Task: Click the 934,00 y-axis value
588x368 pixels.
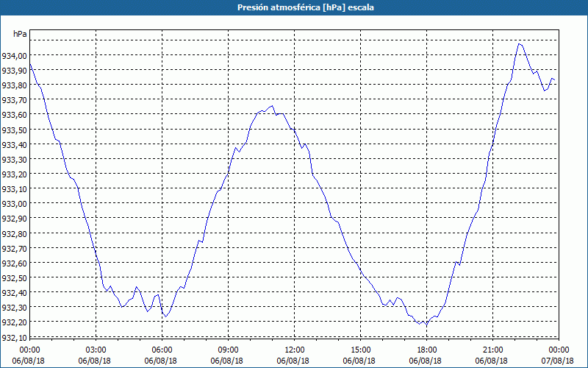Action: (14, 56)
